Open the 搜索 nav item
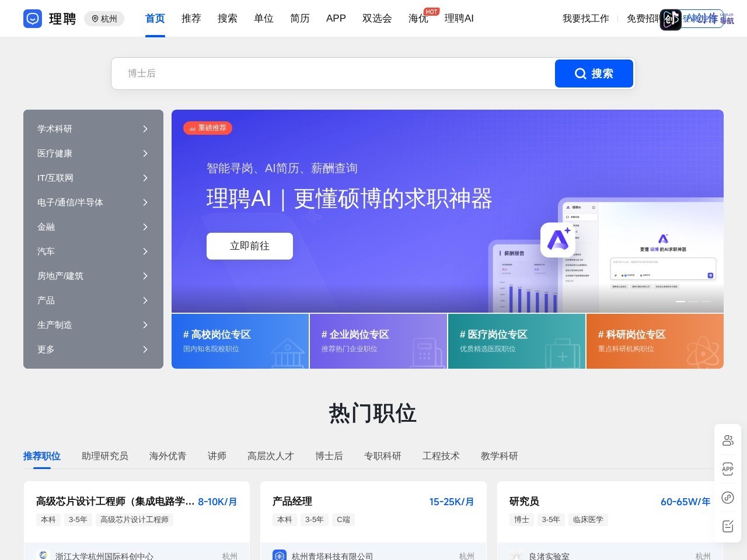Viewport: 747px width, 560px height. tap(228, 19)
